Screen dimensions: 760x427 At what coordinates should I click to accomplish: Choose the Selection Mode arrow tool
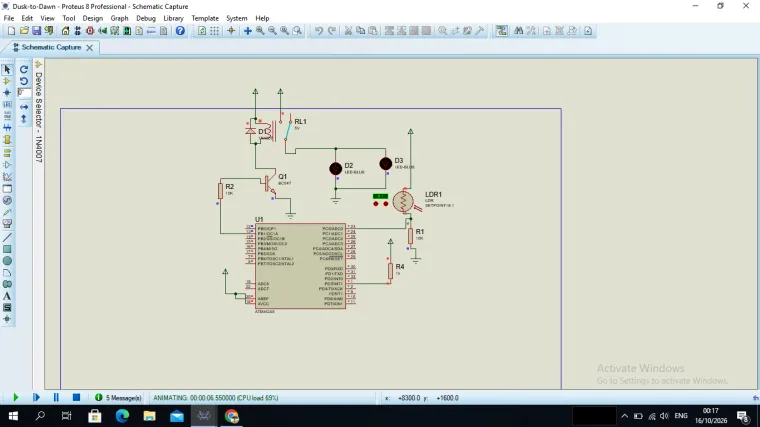(7, 70)
